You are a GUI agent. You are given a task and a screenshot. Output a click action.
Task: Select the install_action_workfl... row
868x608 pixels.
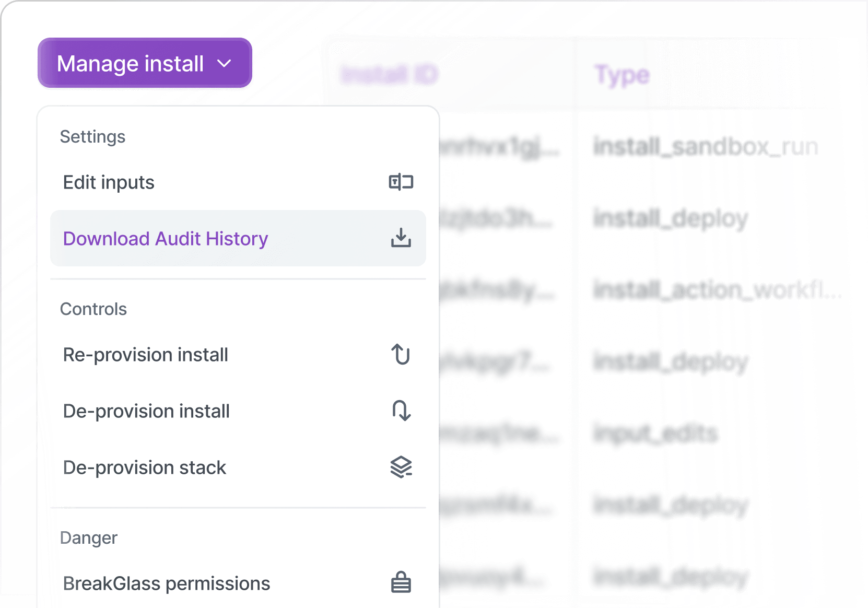pyautogui.click(x=717, y=289)
